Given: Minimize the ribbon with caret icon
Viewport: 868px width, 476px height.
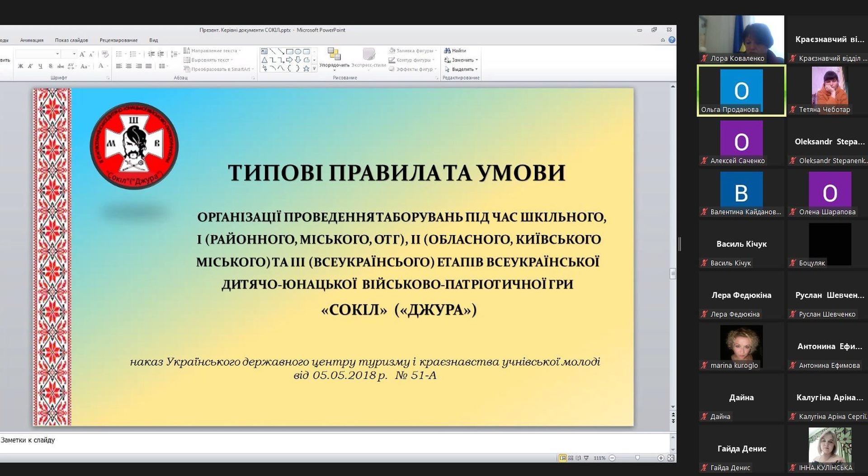Looking at the screenshot, I should (x=663, y=40).
